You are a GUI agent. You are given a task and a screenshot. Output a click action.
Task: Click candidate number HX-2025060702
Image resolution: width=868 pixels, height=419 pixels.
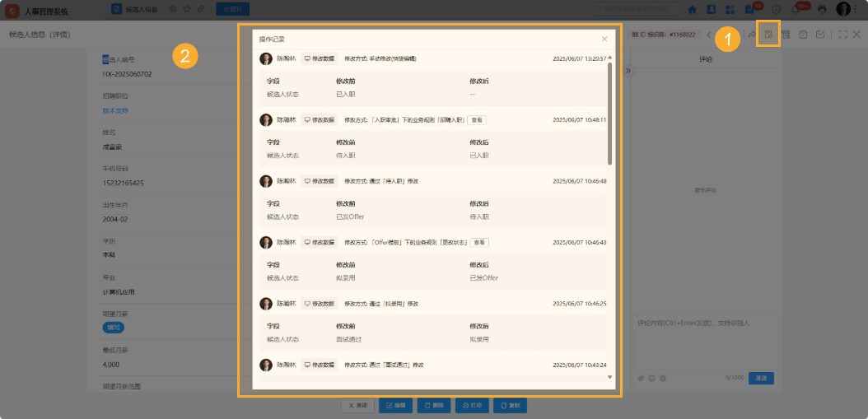(128, 74)
